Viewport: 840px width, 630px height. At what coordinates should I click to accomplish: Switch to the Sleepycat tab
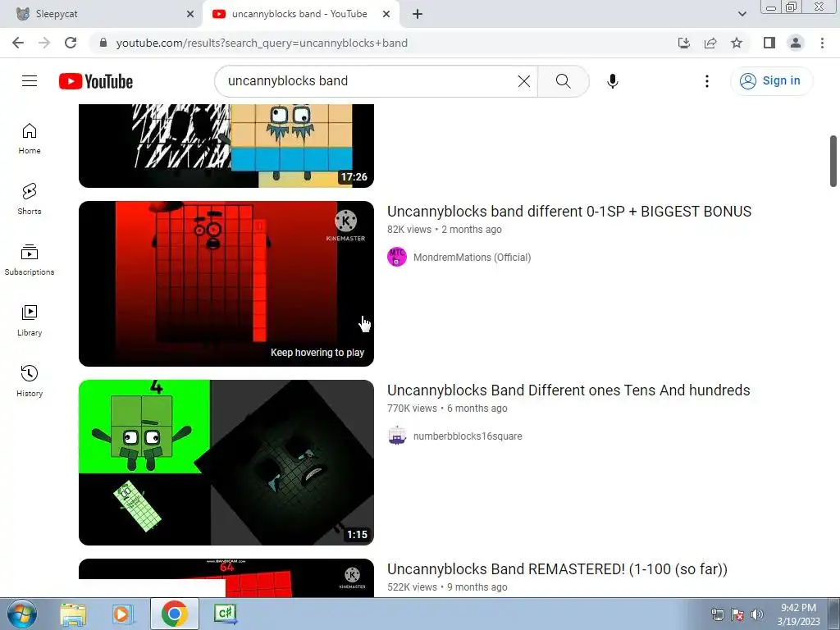(101, 14)
